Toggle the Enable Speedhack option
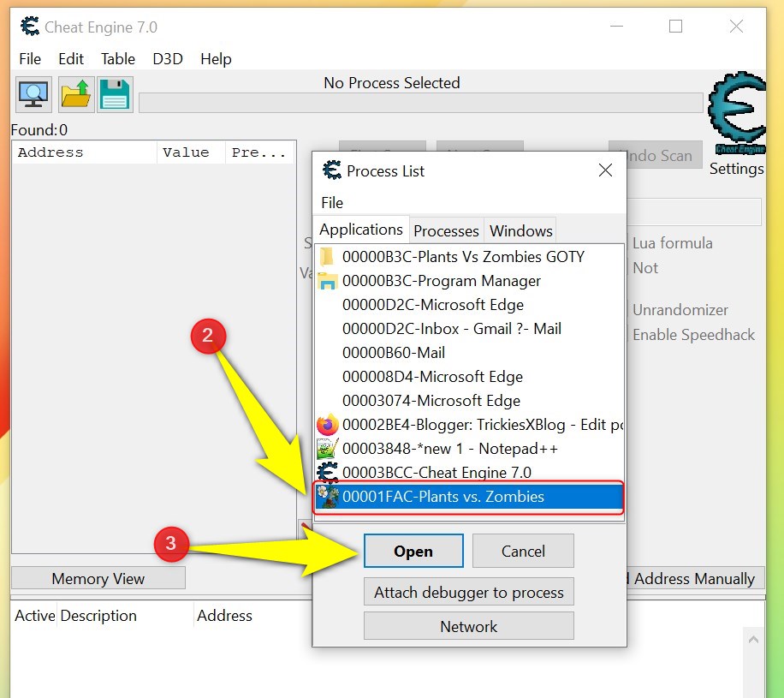 coord(692,335)
